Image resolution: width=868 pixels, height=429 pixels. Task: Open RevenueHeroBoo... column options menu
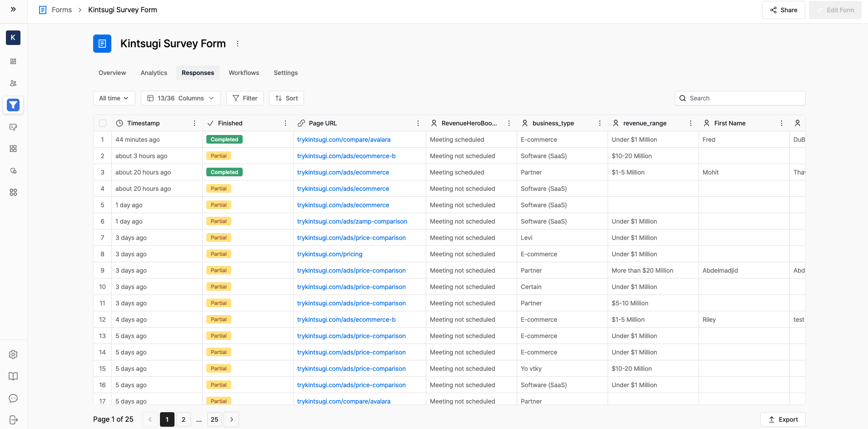click(x=509, y=123)
